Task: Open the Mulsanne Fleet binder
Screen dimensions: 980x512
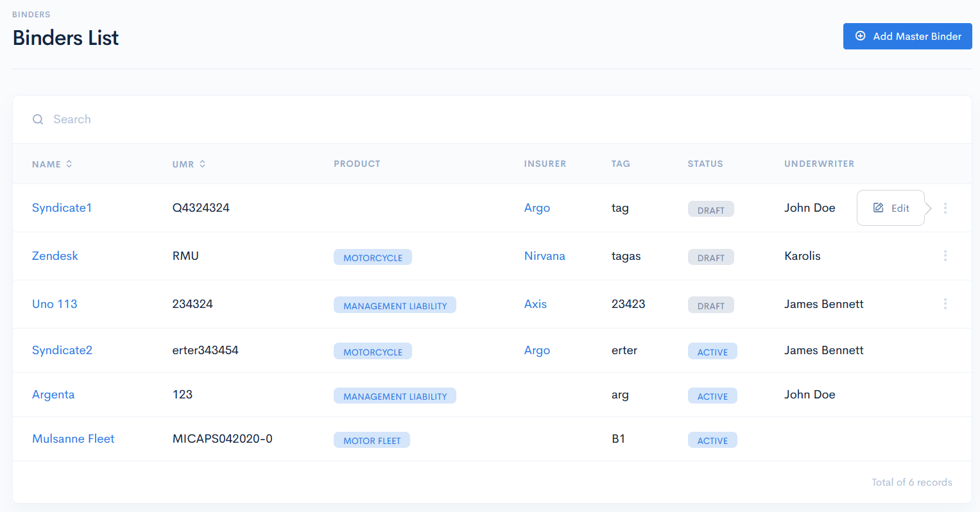Action: (73, 439)
